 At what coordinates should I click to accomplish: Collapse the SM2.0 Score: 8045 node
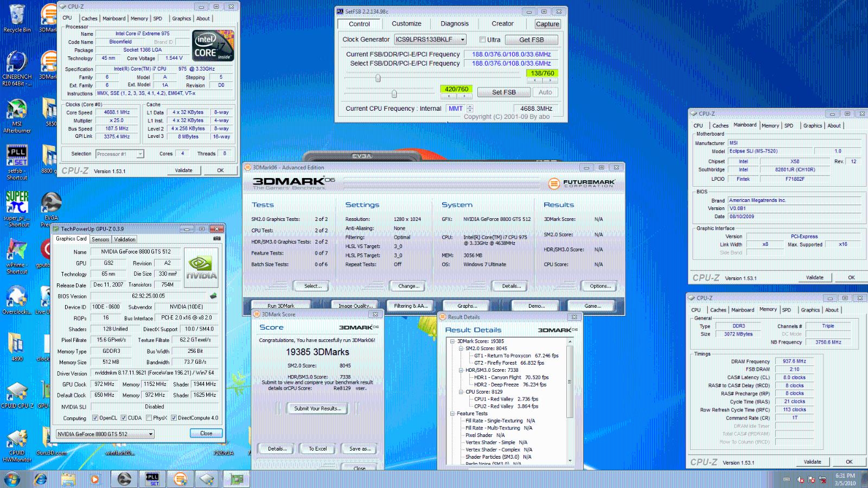(x=461, y=348)
